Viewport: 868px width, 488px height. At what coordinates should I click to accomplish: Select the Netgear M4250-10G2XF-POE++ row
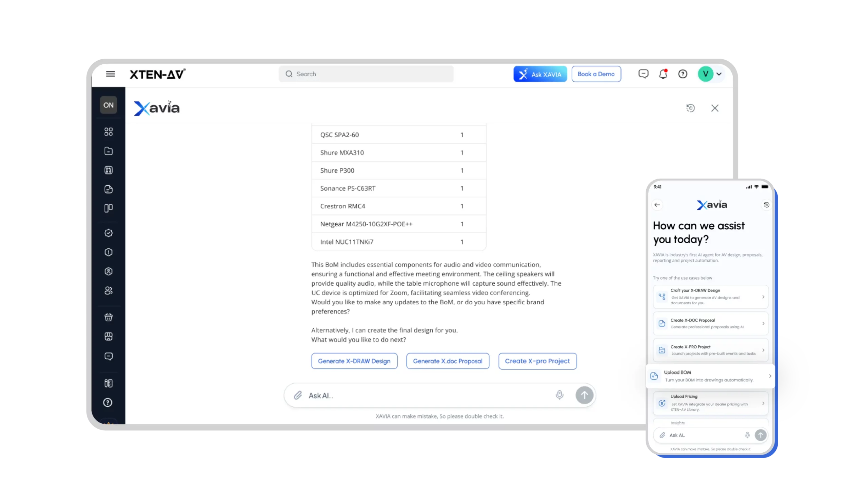(x=398, y=224)
